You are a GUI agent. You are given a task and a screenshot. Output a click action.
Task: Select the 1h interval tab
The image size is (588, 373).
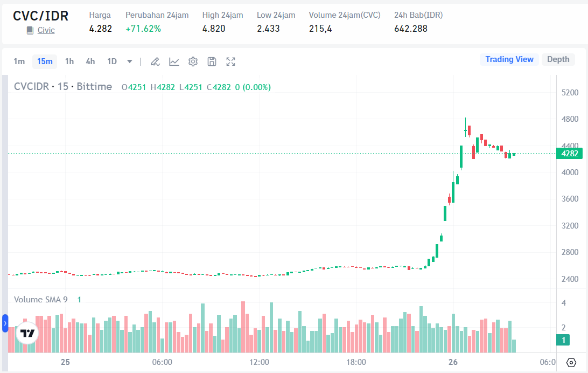(69, 61)
